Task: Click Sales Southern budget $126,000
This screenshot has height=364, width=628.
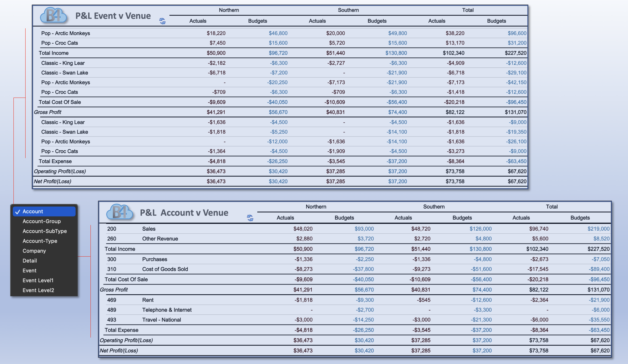Action: pyautogui.click(x=481, y=229)
